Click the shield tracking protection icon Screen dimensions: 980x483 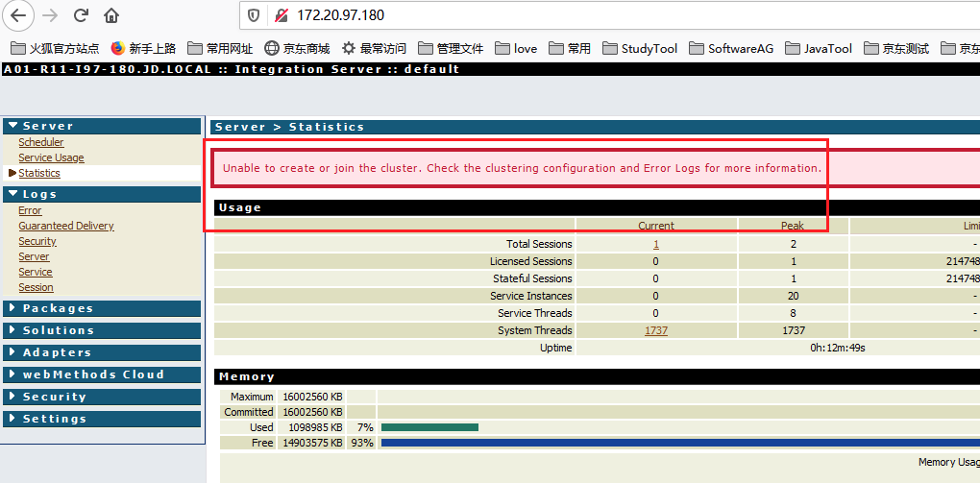[x=254, y=15]
